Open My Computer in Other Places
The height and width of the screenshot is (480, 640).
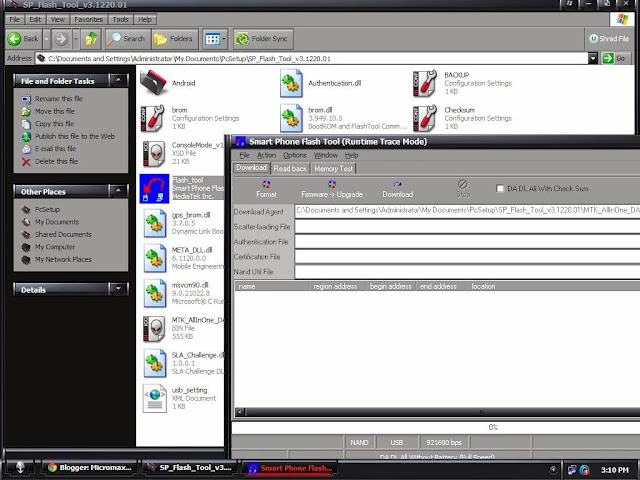point(55,247)
